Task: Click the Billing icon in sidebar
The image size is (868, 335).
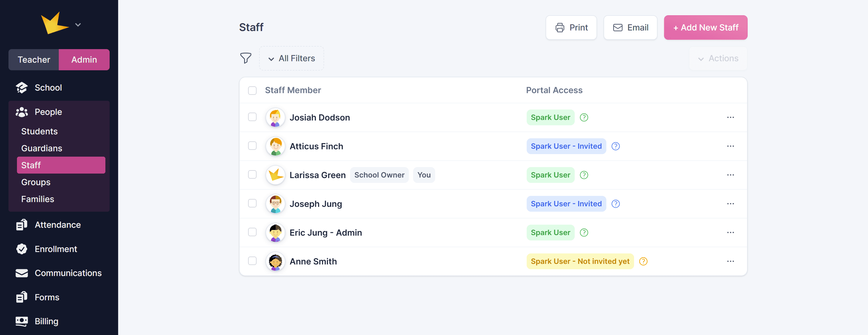Action: click(x=22, y=321)
